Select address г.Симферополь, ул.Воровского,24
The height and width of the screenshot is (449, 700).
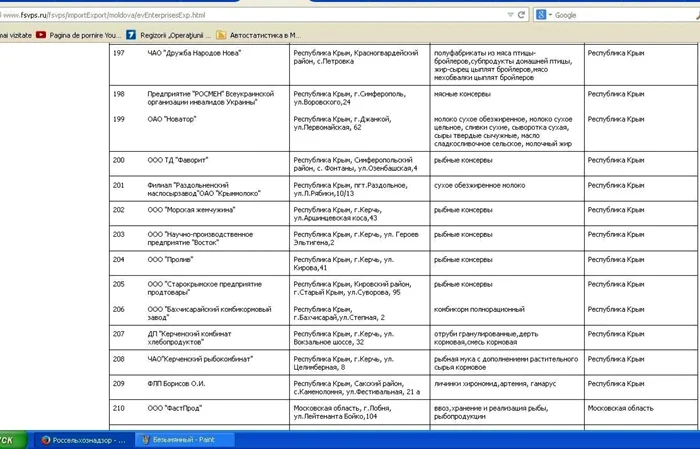pos(350,98)
